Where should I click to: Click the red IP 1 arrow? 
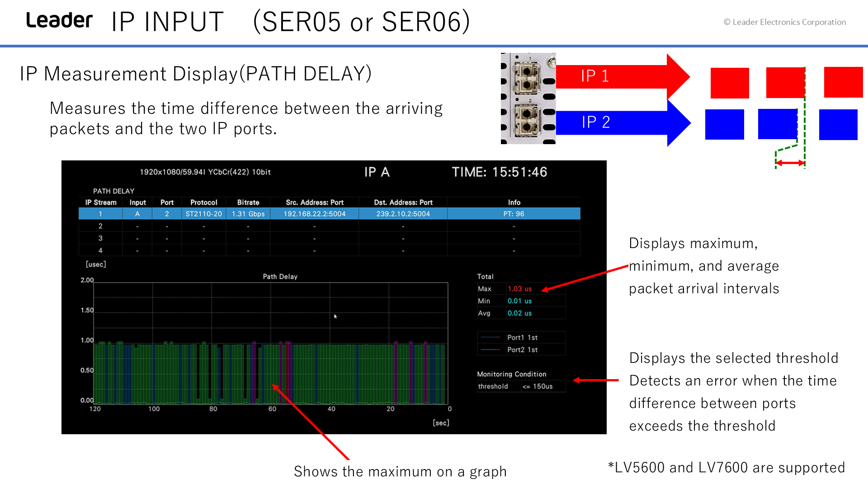click(x=623, y=76)
